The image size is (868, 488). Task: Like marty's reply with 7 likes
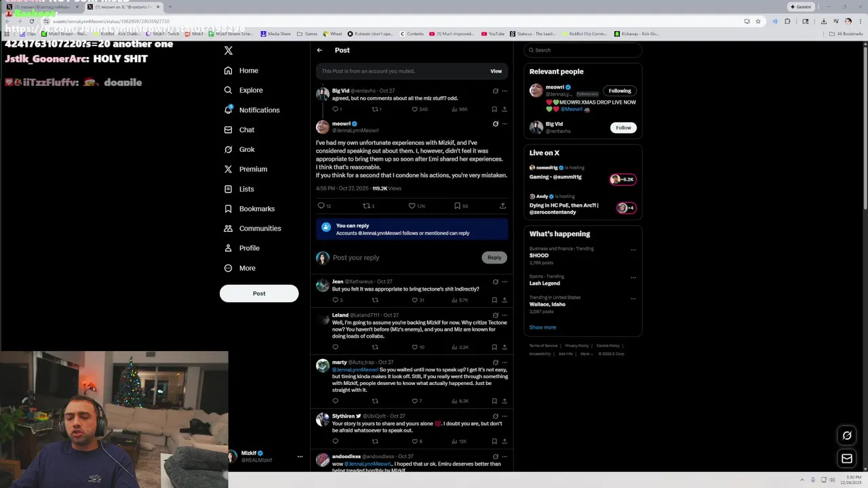click(416, 401)
